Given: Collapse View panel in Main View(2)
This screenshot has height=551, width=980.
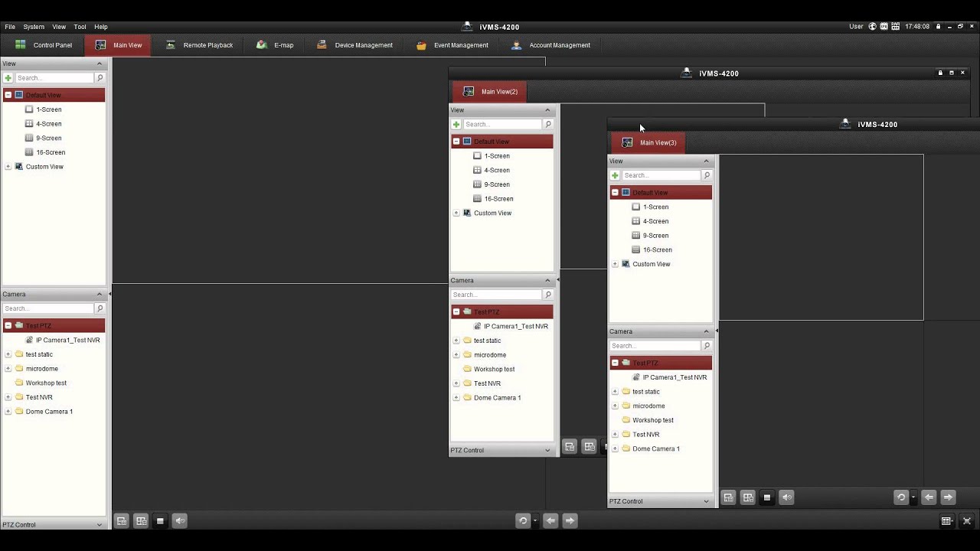Looking at the screenshot, I should click(547, 110).
